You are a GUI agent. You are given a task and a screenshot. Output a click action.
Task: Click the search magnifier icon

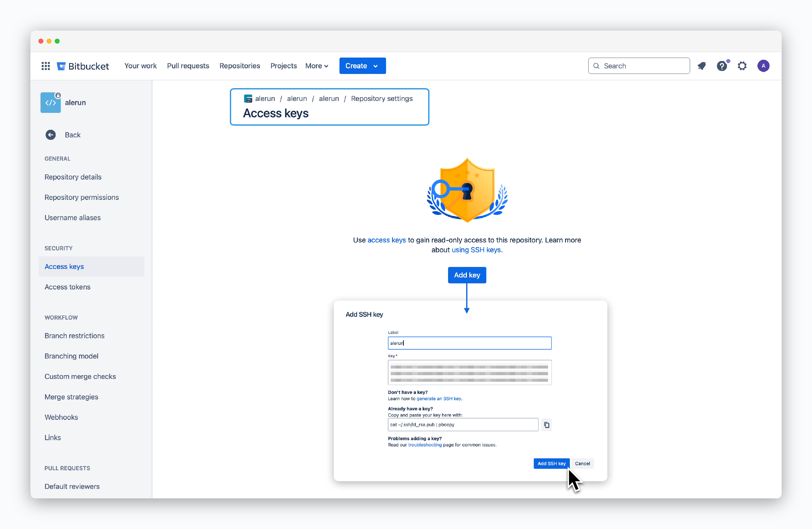[x=596, y=66]
